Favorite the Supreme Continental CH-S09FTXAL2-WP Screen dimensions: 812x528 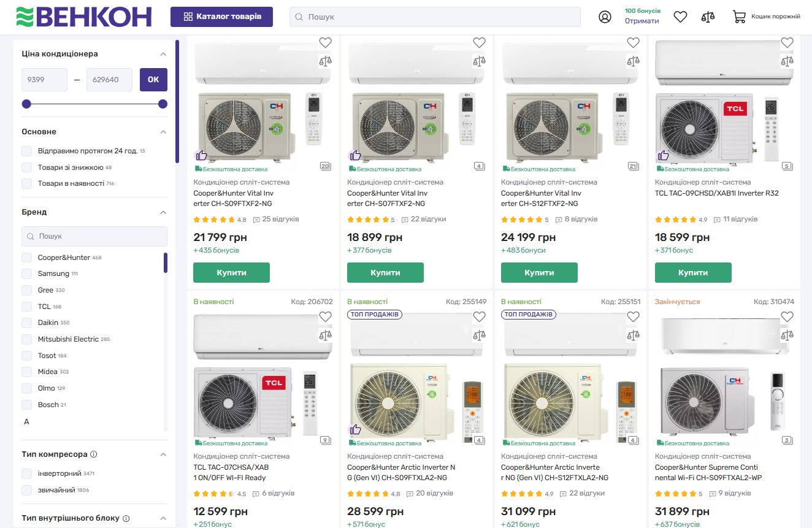point(787,316)
